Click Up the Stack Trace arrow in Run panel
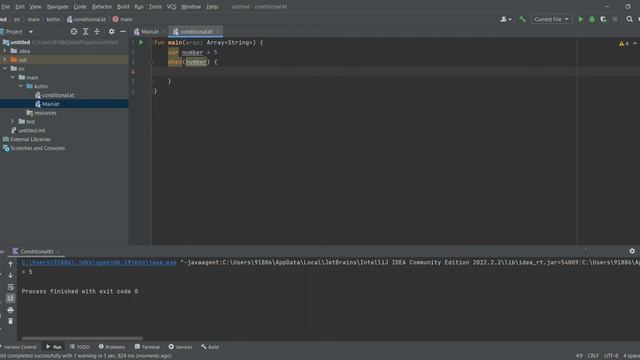This screenshot has height=360, width=640. coord(11,264)
